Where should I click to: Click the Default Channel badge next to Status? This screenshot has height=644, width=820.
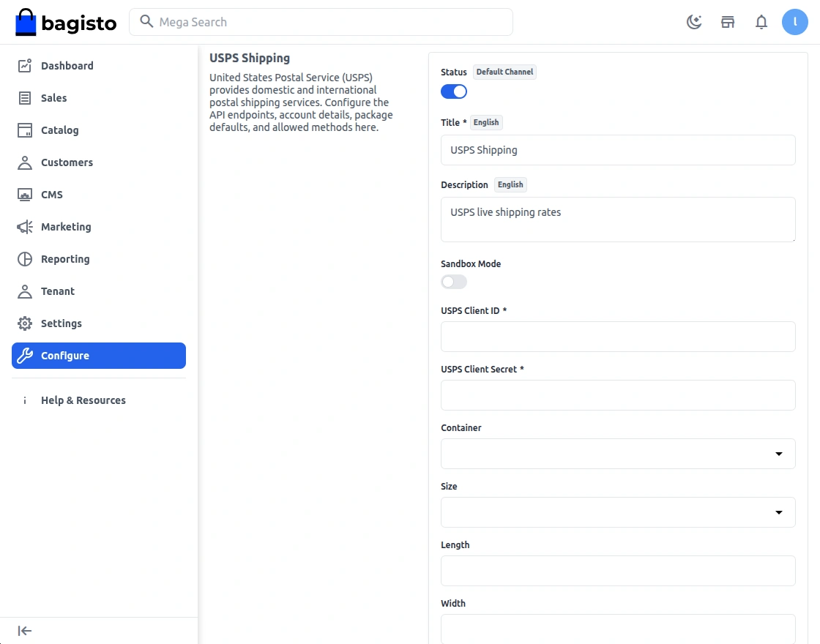click(x=504, y=72)
